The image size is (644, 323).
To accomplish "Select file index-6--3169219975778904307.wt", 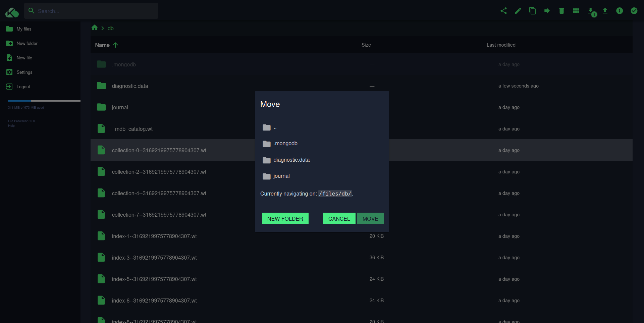I will tap(154, 301).
